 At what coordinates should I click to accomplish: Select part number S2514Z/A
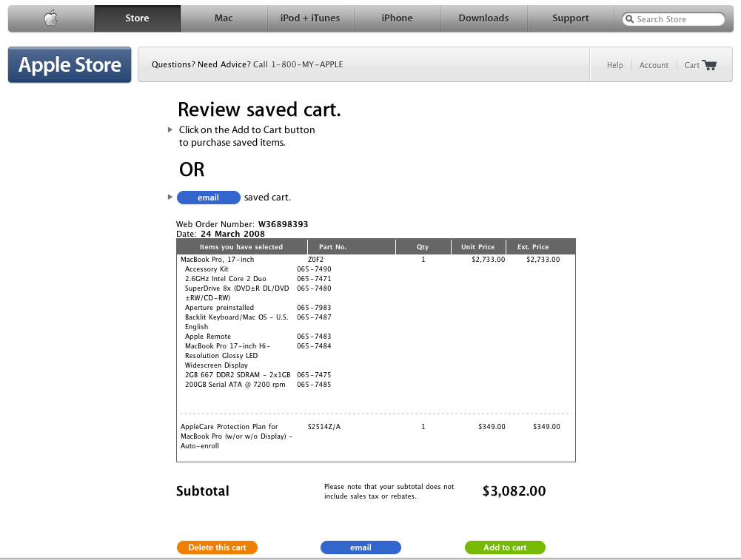(x=324, y=427)
